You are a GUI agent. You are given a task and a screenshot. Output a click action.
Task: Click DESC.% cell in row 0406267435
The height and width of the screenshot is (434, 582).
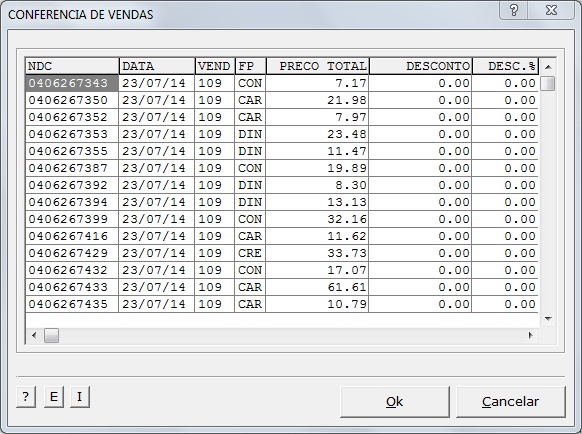tap(506, 304)
